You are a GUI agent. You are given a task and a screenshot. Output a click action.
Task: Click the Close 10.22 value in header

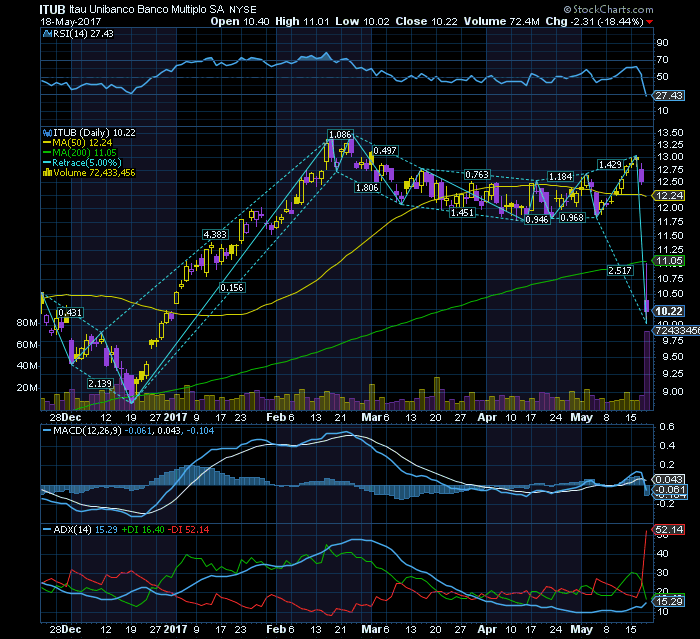[x=426, y=21]
